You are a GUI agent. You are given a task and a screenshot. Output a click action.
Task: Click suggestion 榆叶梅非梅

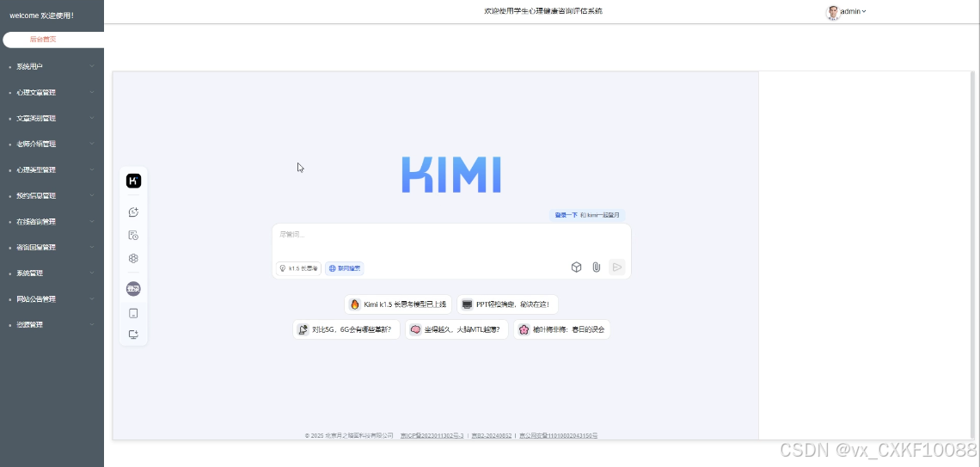562,329
